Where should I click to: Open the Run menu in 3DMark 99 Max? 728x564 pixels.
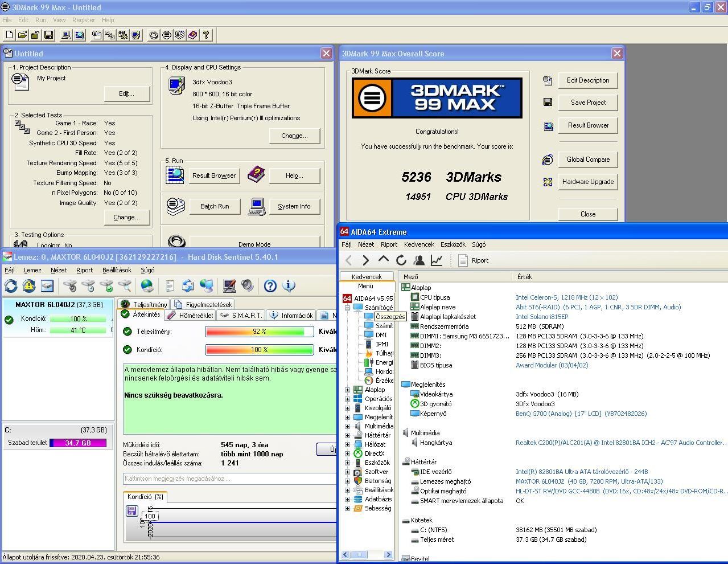click(x=40, y=20)
